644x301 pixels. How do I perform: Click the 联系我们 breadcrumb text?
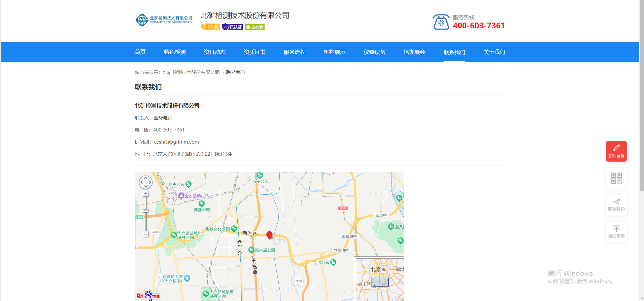235,72
